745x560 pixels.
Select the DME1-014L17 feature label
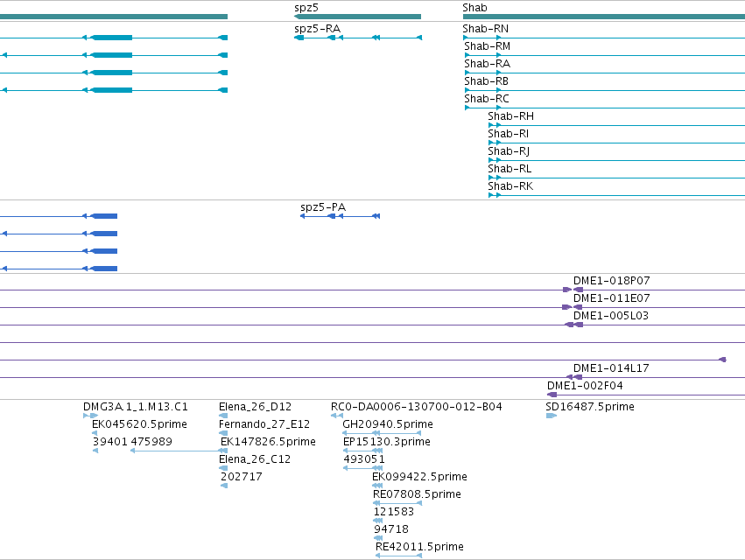611,368
